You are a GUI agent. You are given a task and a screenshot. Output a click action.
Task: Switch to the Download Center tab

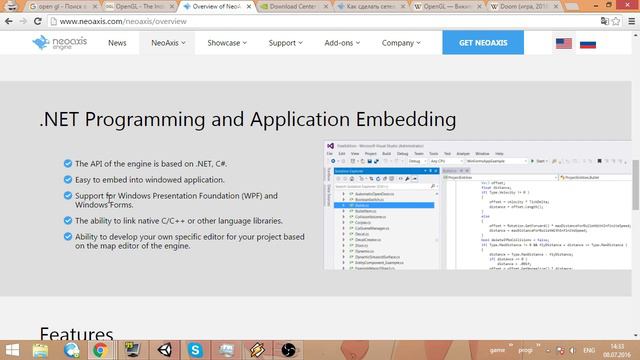tap(294, 7)
